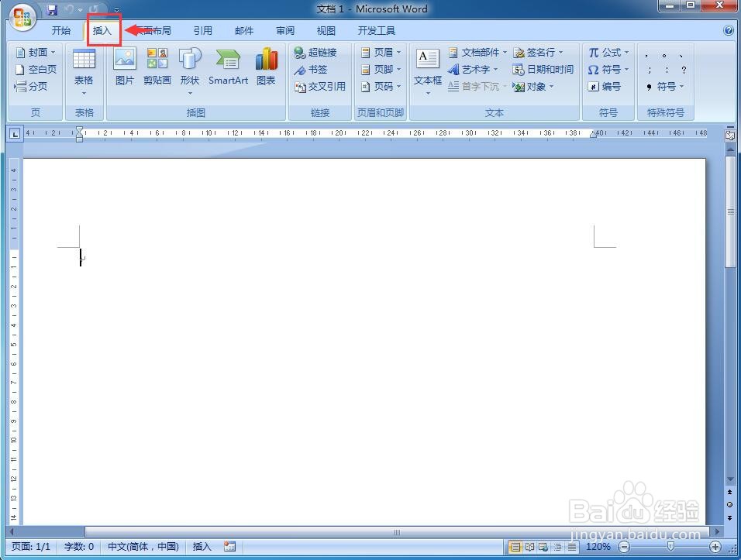Insert a cross-reference (交叉引用)
Image resolution: width=741 pixels, height=560 pixels.
320,87
